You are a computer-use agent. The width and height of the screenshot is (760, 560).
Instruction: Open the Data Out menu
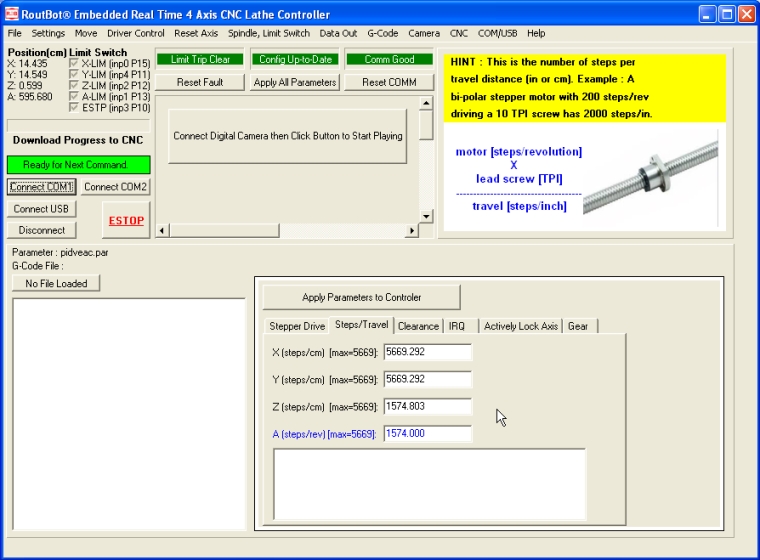pyautogui.click(x=338, y=33)
